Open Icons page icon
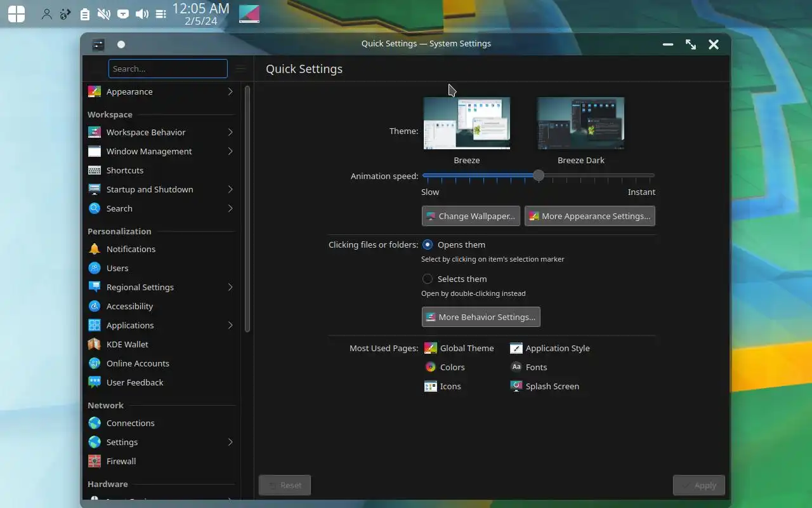812x508 pixels. [430, 386]
